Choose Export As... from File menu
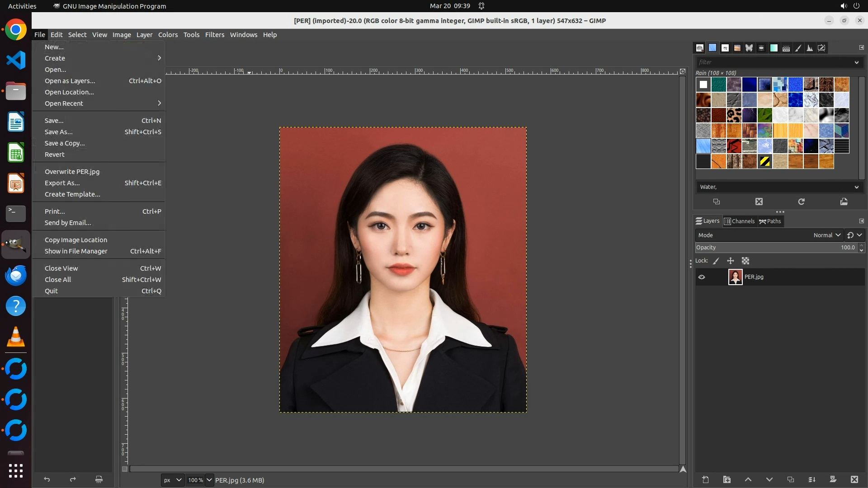Image resolution: width=868 pixels, height=488 pixels. (x=62, y=183)
